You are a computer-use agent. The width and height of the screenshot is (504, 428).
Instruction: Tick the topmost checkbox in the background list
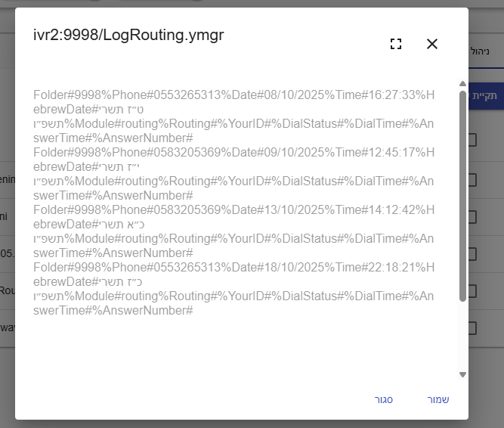[472, 140]
